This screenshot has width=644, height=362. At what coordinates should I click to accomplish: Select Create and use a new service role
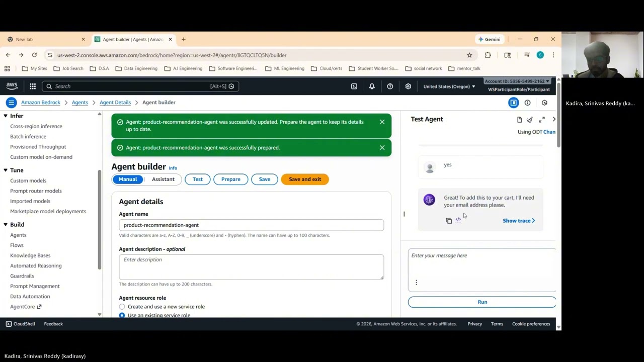(x=122, y=307)
